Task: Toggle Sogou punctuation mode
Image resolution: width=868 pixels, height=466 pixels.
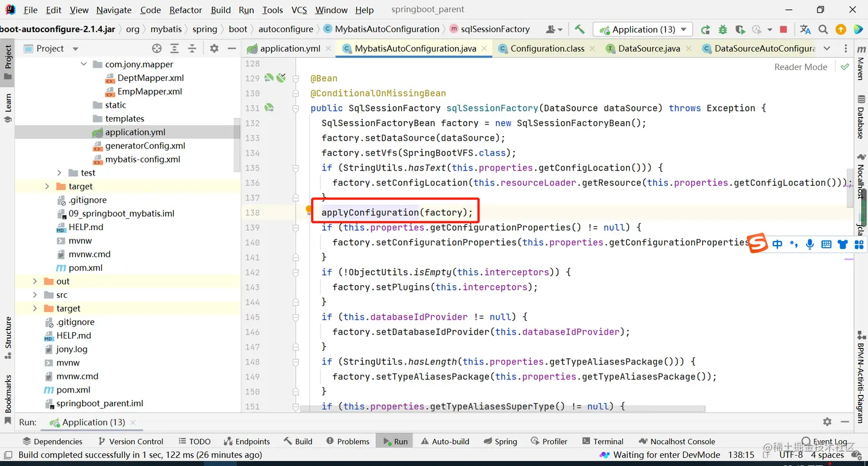Action: [794, 244]
